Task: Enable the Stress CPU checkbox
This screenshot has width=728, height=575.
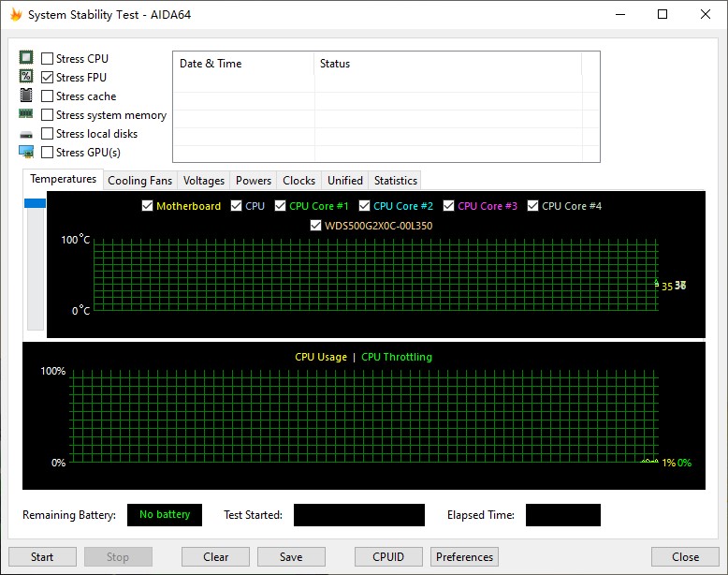Action: [47, 59]
